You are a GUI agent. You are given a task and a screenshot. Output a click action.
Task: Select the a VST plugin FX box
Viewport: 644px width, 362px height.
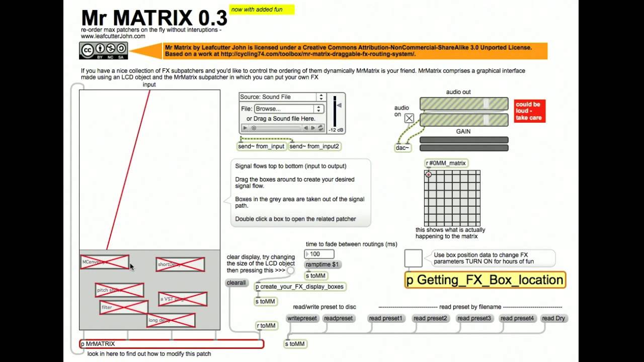click(183, 299)
